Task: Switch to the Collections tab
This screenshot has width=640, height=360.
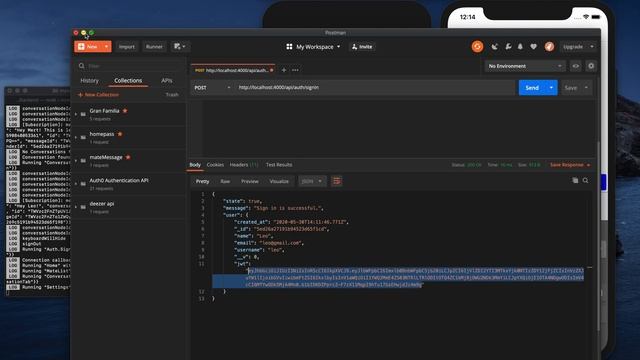Action: tap(128, 80)
